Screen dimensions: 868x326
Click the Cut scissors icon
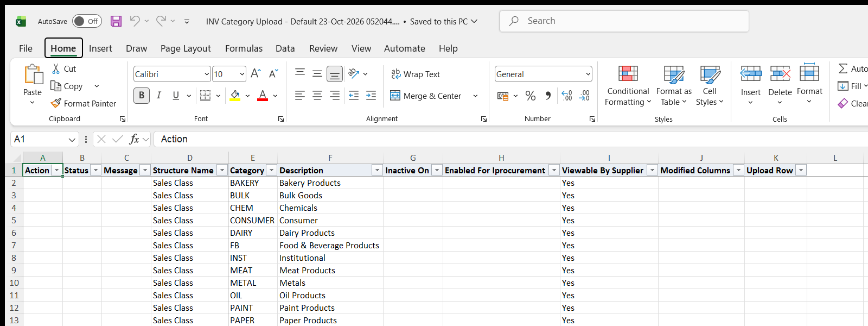coord(56,69)
